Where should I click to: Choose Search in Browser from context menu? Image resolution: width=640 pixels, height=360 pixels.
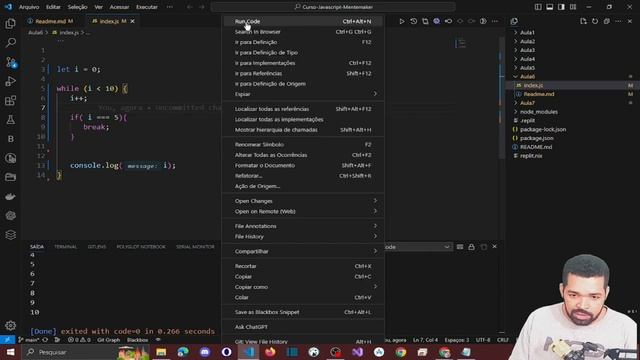point(302,32)
